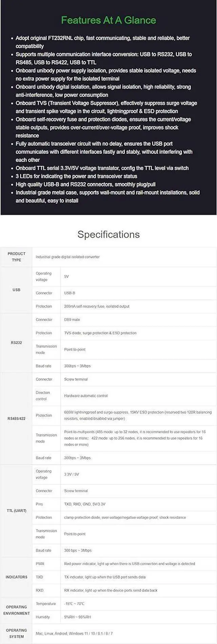Click the "5%RH ~ 95%RH" humidity value

pyautogui.click(x=77, y=617)
